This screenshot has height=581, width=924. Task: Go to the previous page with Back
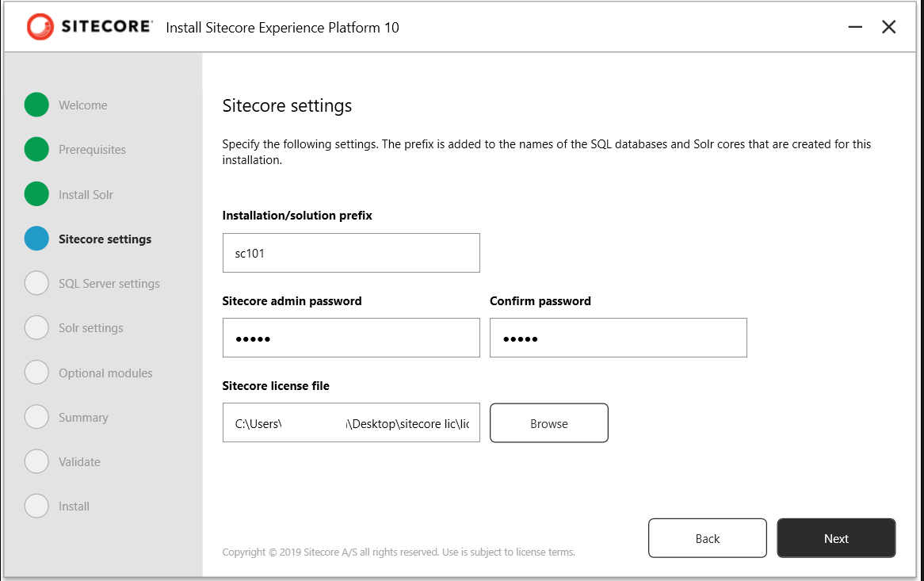(x=707, y=538)
